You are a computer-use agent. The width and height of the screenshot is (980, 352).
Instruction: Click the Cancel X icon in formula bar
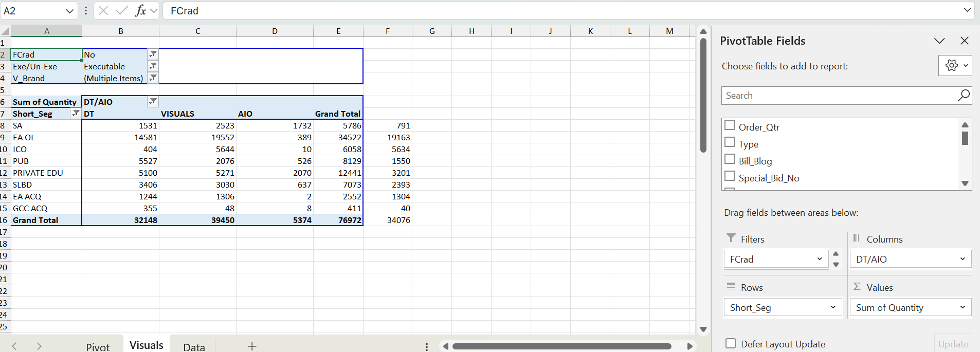coord(103,11)
